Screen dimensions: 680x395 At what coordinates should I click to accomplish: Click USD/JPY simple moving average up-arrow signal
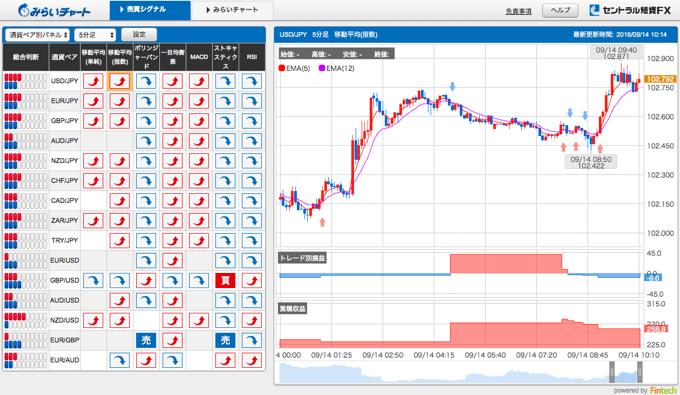coord(93,81)
